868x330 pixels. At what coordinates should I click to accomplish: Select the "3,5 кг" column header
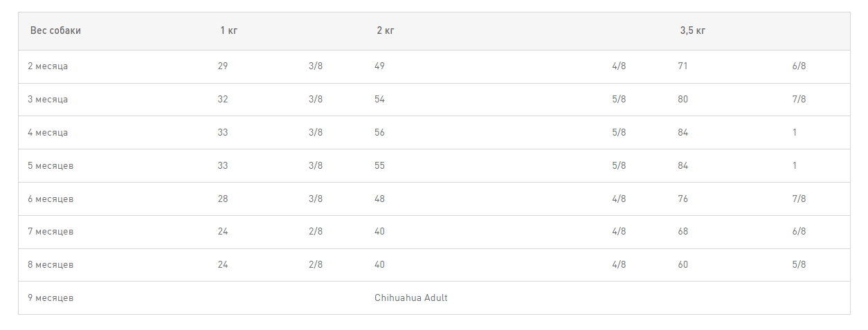click(x=692, y=31)
